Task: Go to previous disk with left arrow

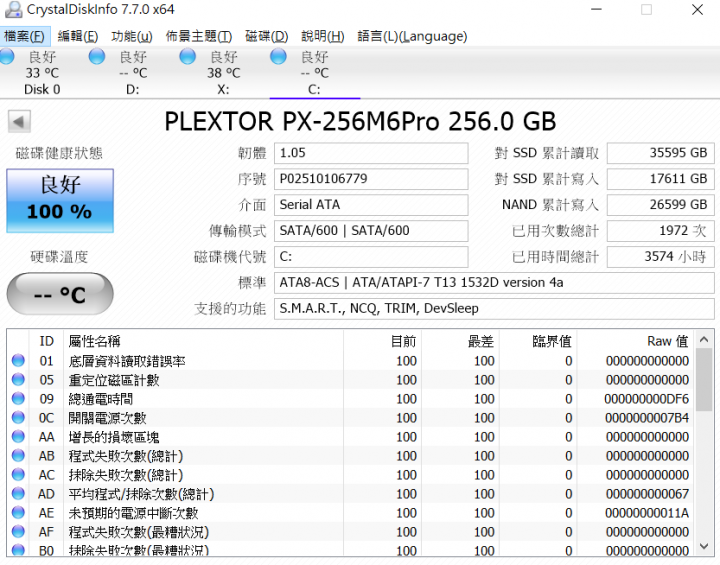Action: click(x=19, y=122)
